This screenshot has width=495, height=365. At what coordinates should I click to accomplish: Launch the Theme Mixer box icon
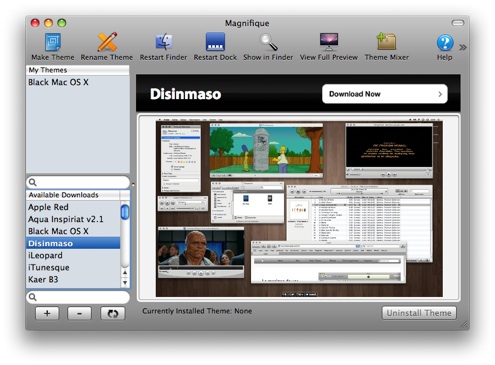(386, 42)
